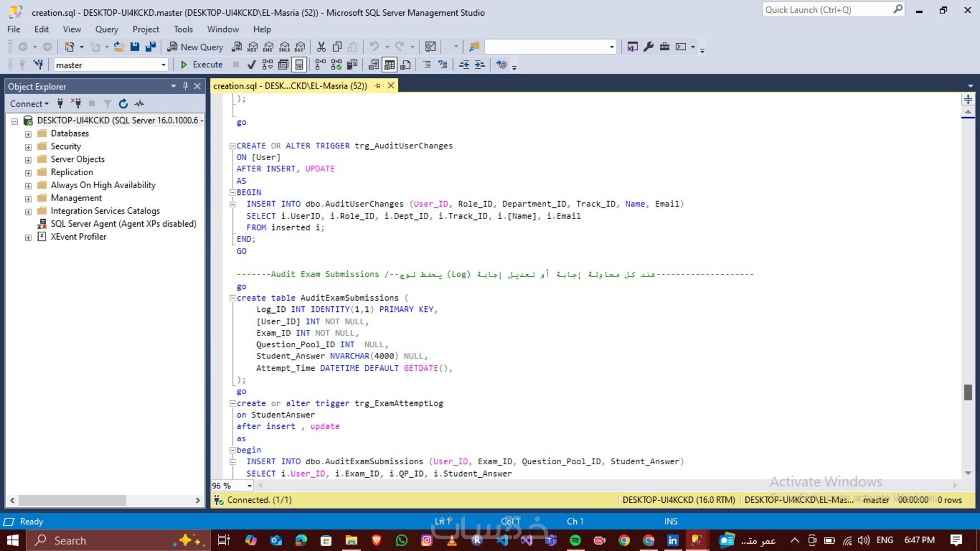Open a new XMLA query
The image size is (980, 551).
(x=284, y=47)
